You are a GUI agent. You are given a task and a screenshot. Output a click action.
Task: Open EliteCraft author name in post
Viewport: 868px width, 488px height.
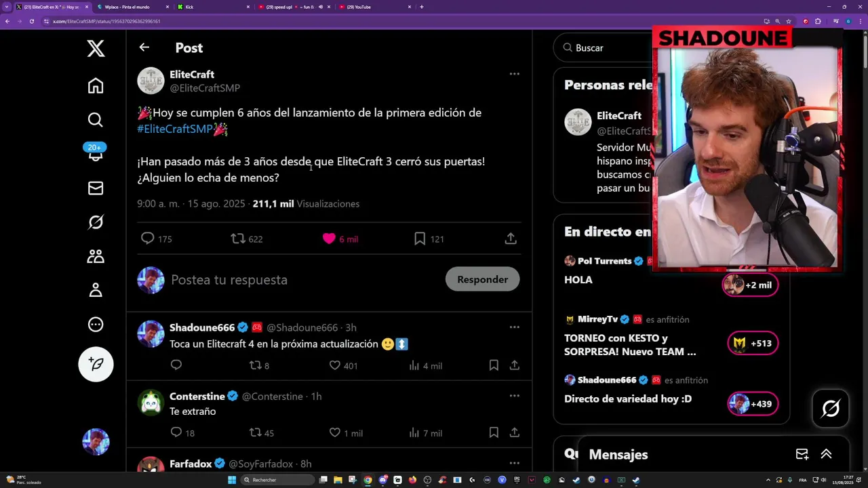(192, 75)
